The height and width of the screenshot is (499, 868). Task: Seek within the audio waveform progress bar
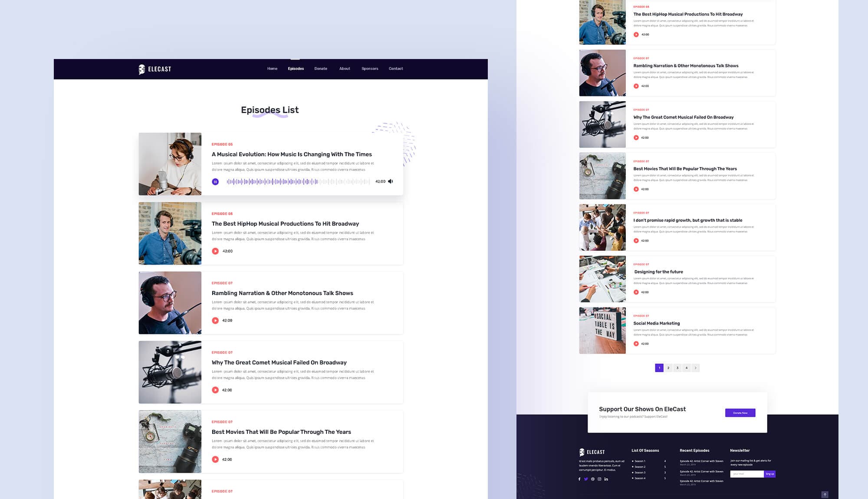(298, 182)
